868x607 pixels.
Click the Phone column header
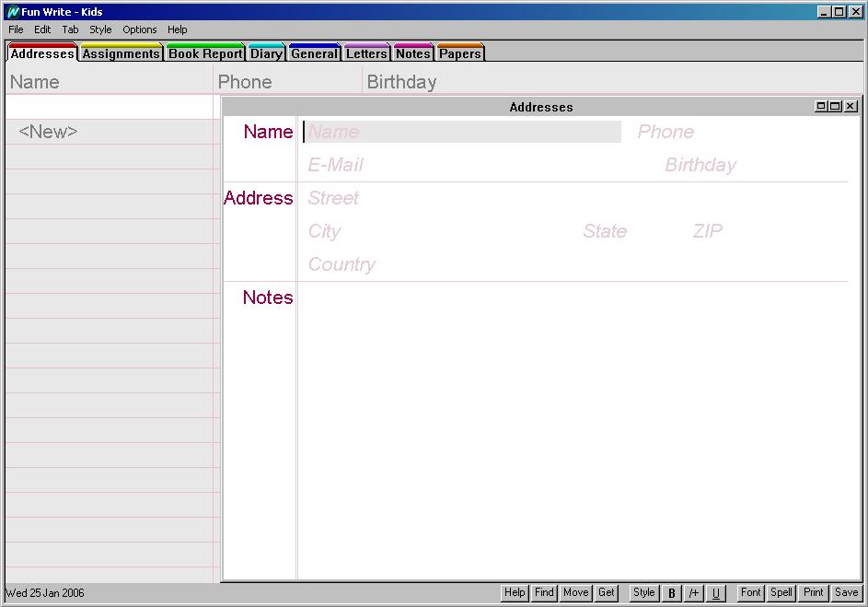(245, 82)
